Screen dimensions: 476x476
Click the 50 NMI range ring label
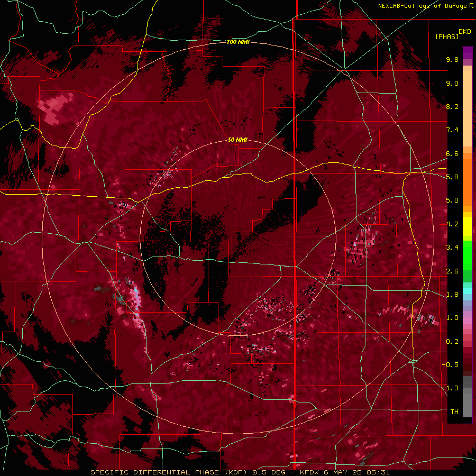coord(237,140)
